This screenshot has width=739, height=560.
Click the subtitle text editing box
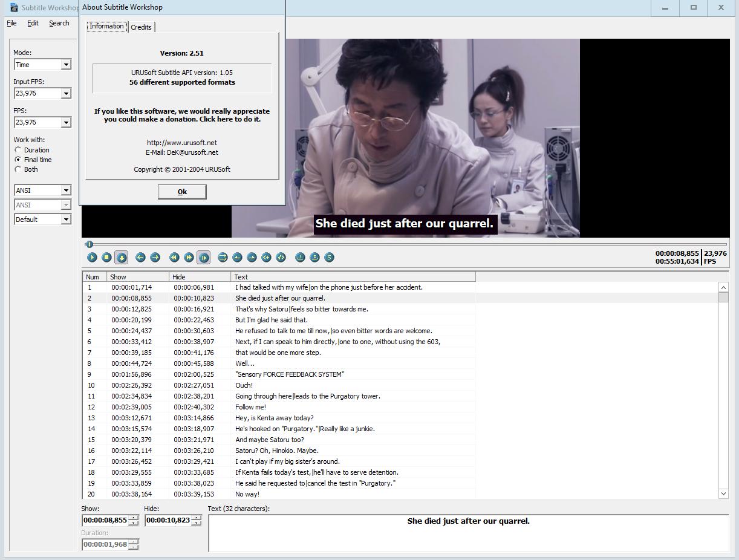(469, 533)
